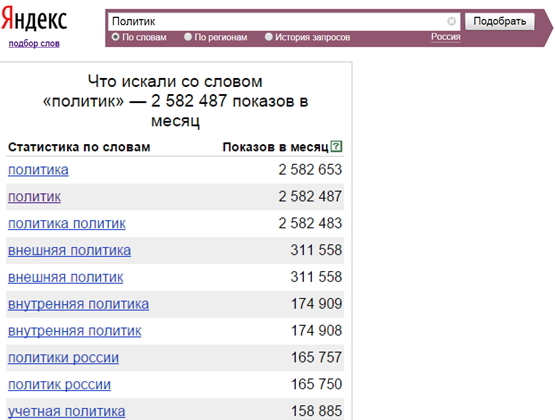
Task: Open the green help question mark icon
Action: click(x=336, y=146)
